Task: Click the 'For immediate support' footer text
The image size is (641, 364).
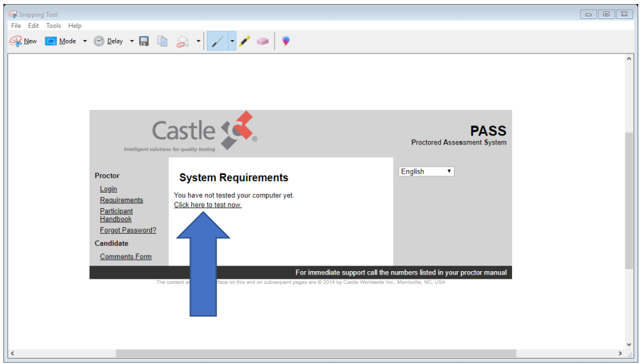Action: [x=401, y=272]
